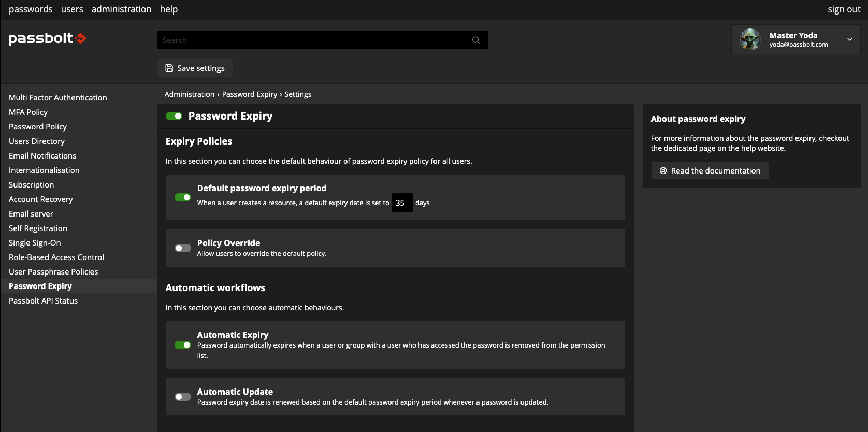The width and height of the screenshot is (868, 432).
Task: Open Users Directory in the sidebar
Action: point(37,141)
